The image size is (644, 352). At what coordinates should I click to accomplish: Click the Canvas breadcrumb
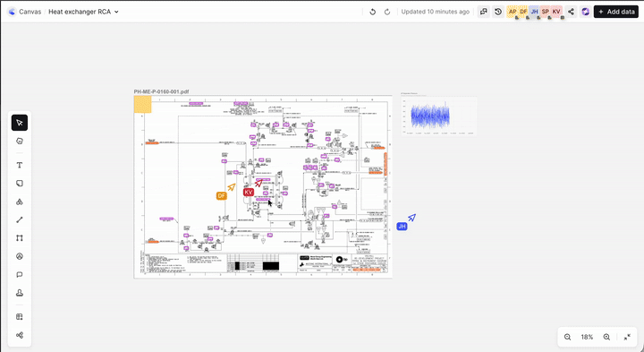30,12
